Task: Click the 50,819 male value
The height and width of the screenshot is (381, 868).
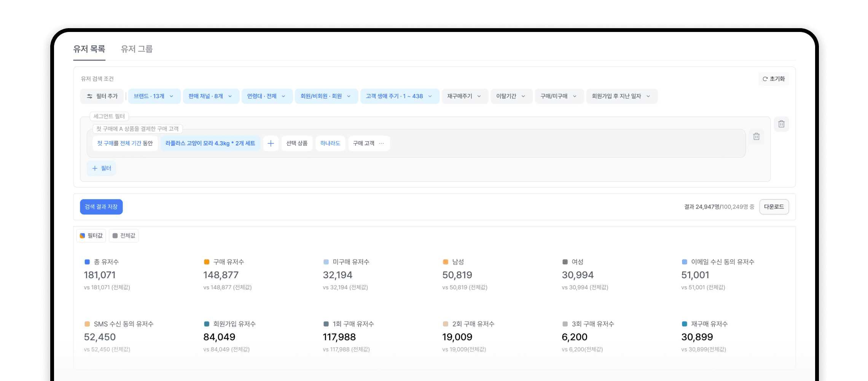Action: pos(457,275)
